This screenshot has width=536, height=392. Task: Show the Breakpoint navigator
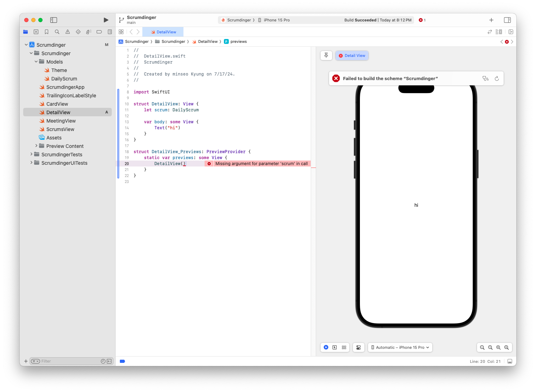(x=99, y=32)
